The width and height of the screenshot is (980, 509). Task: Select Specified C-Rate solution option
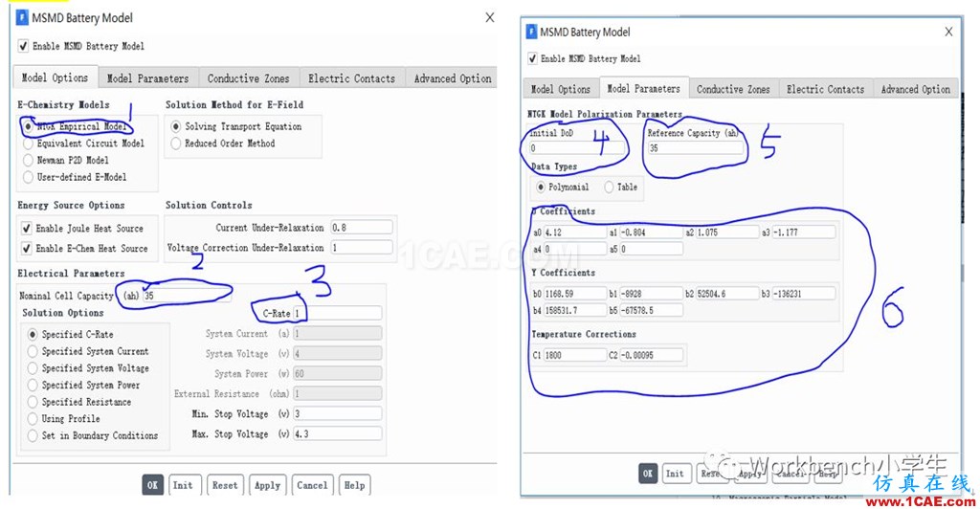tap(33, 335)
